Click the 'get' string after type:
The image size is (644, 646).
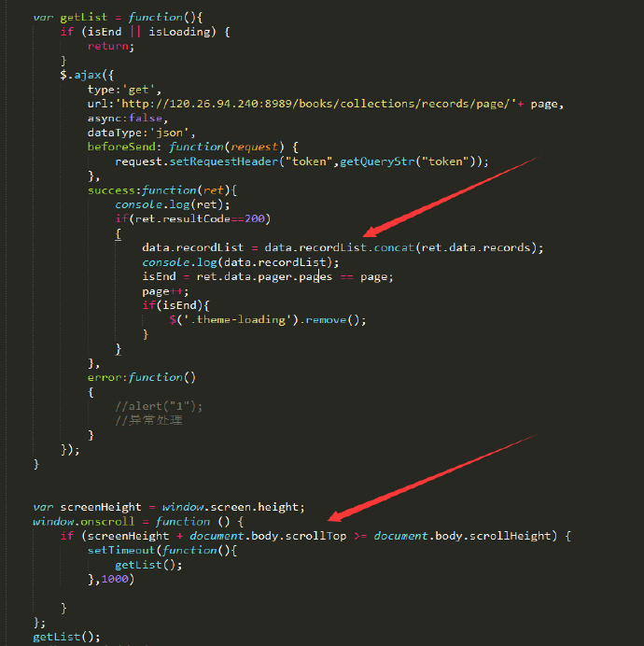pos(138,90)
